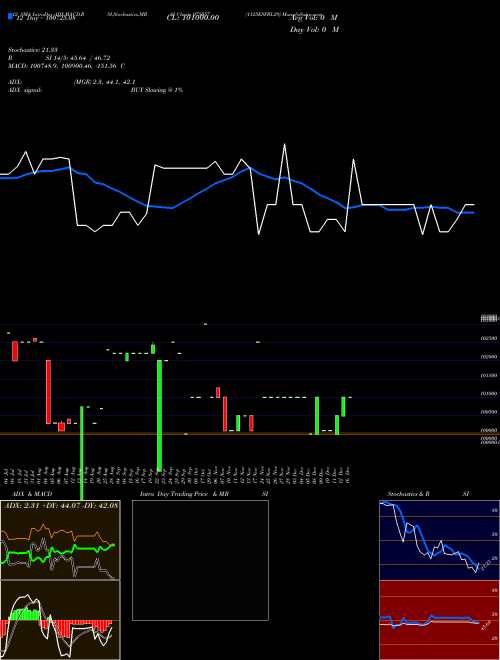Click the Intra Day Trading Price & MR title
The width and height of the screenshot is (500, 660).
pos(184,494)
